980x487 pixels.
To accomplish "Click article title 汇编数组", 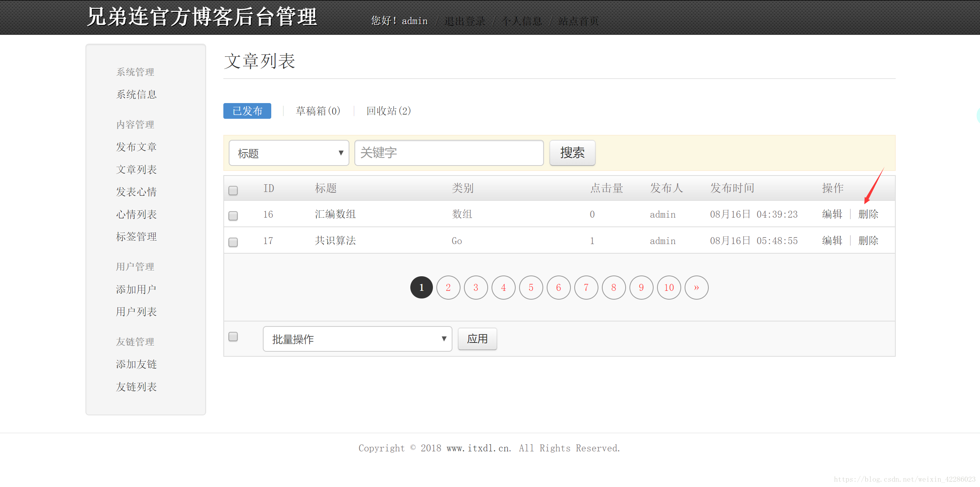I will [335, 214].
